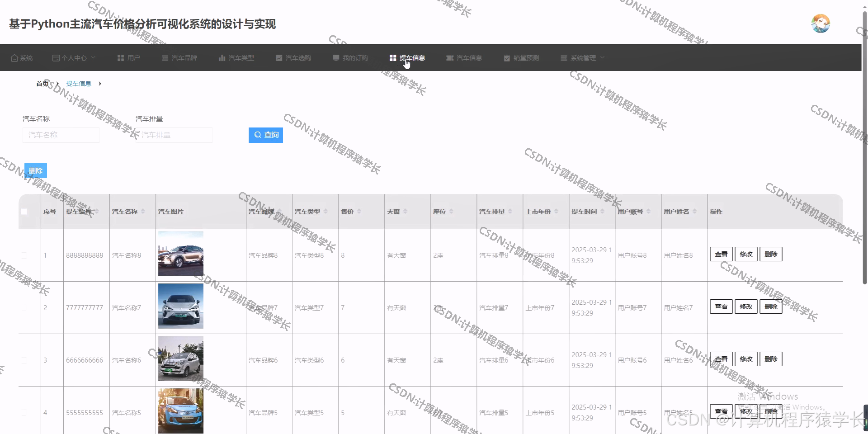Click the 汽车信息 camera icon in navbar
Screen dimensions: 868x434
click(x=450, y=58)
